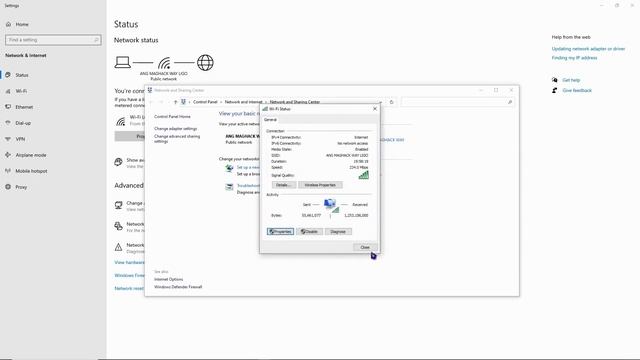Open Change adapter settings link
The width and height of the screenshot is (640, 360).
point(176,129)
